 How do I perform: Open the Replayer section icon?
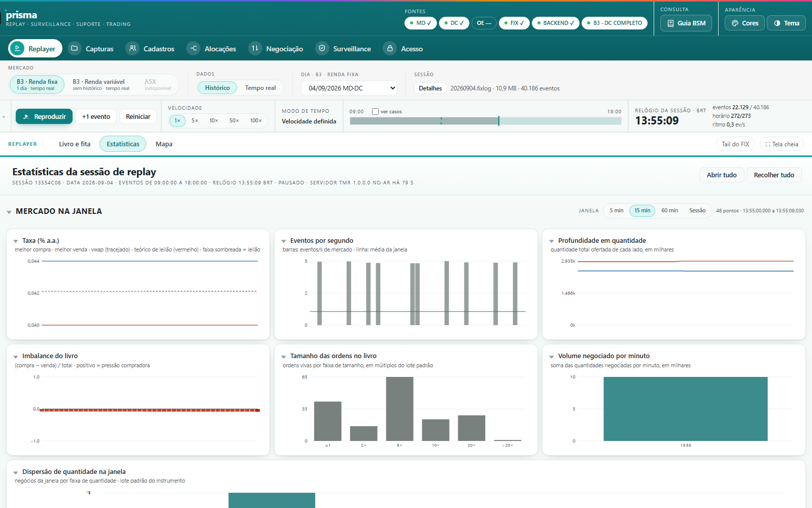(x=17, y=48)
